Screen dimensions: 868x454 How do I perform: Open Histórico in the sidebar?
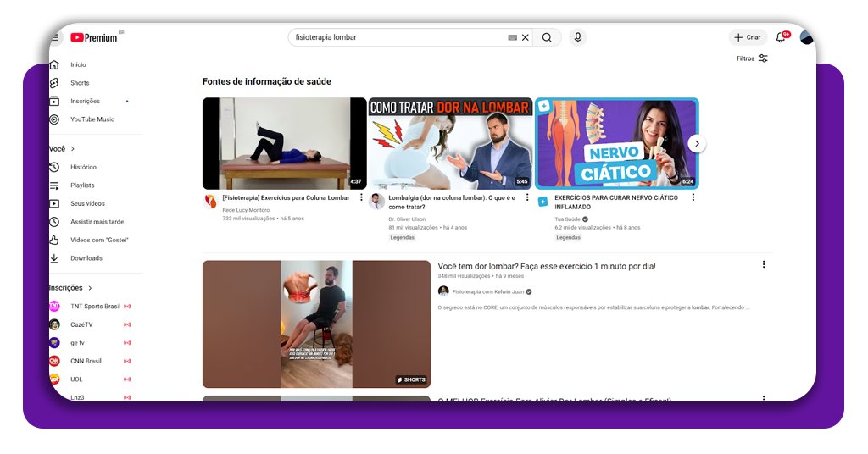(83, 167)
